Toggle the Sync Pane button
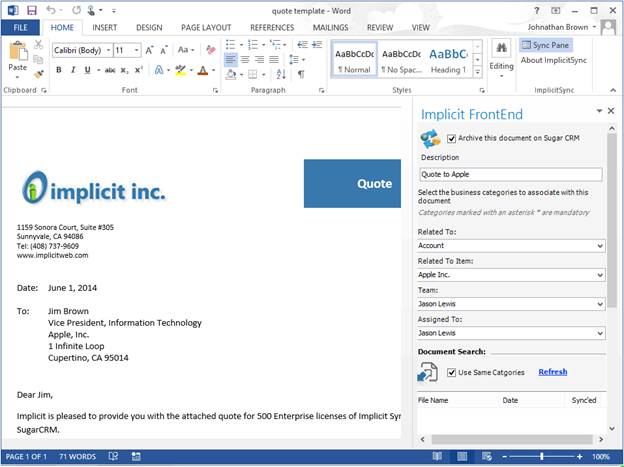This screenshot has width=624, height=467. [x=546, y=45]
